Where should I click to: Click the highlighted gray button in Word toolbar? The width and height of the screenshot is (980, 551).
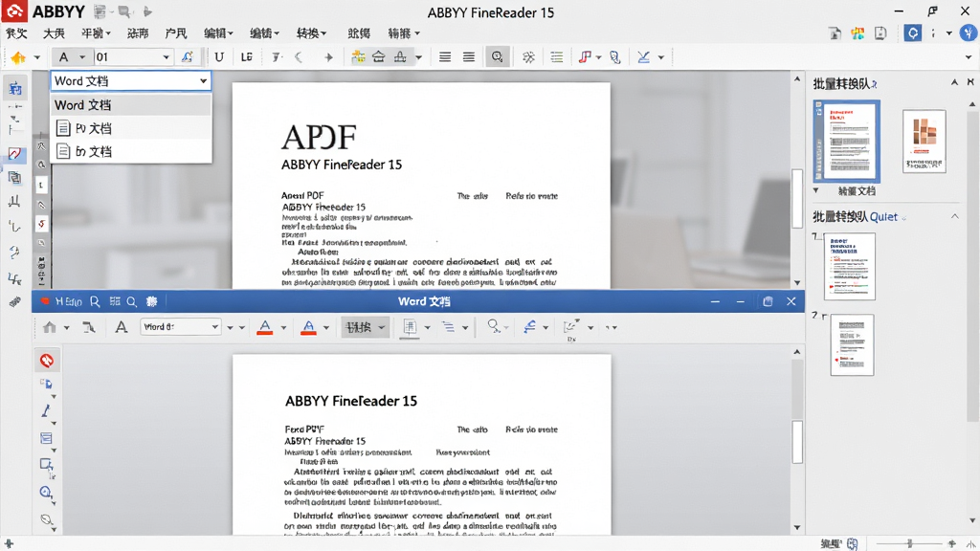coord(365,327)
